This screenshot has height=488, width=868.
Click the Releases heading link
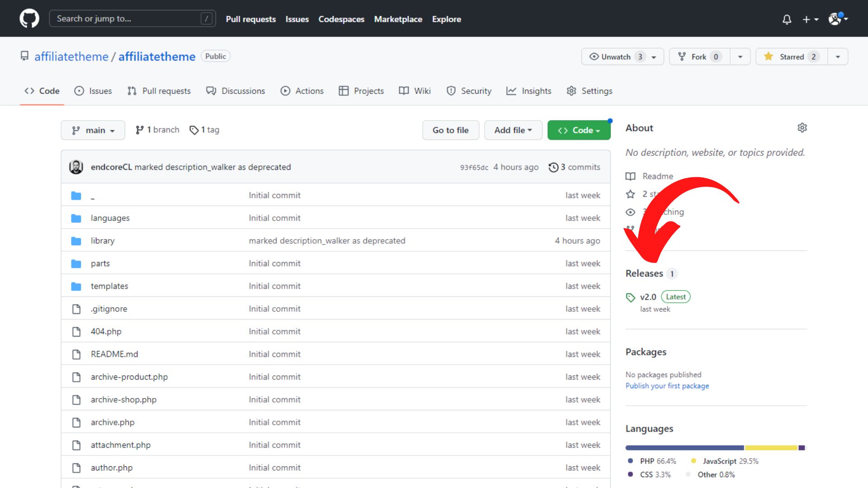(x=644, y=273)
